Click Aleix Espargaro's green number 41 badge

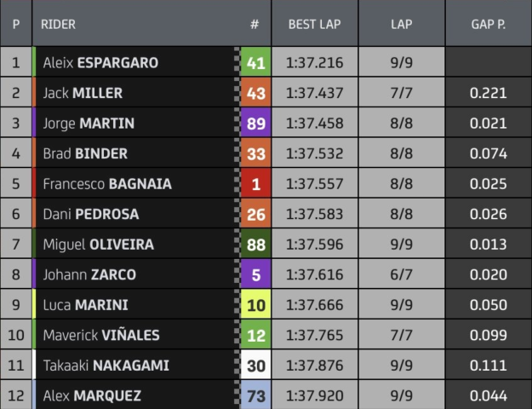(x=255, y=62)
